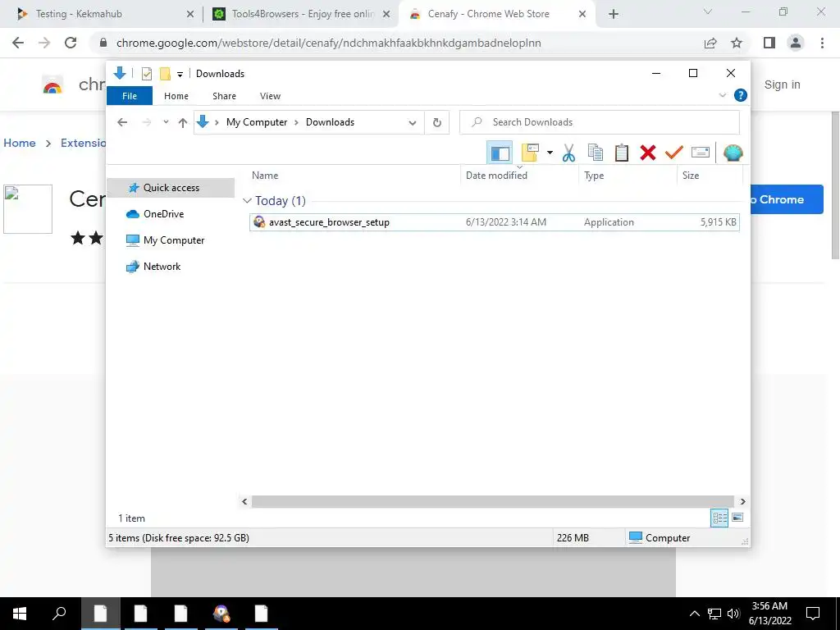Click the Paste clipboard icon
The height and width of the screenshot is (630, 840).
(x=622, y=153)
